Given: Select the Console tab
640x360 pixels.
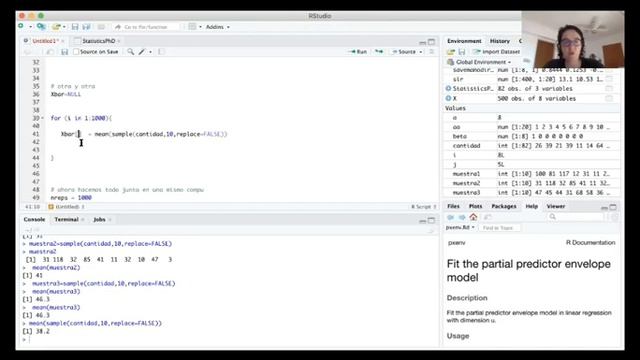Looking at the screenshot, I should (x=34, y=220).
